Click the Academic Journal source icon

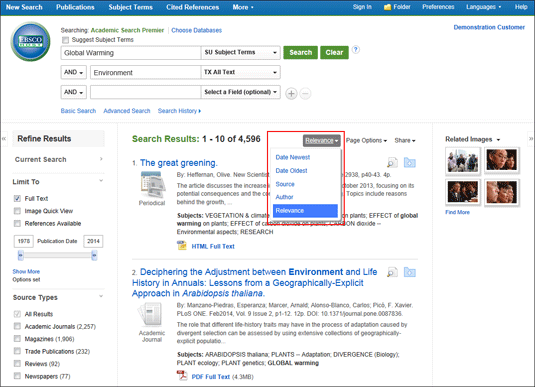tap(150, 314)
